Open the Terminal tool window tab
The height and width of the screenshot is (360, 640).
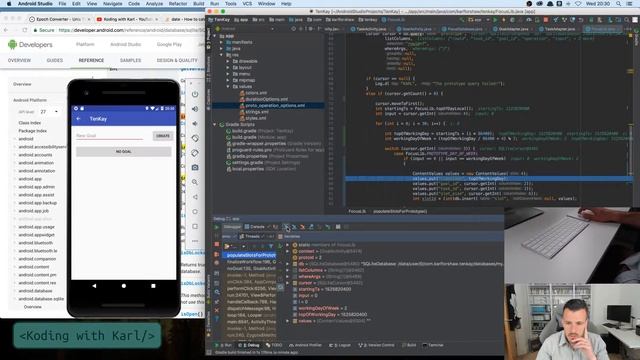click(433, 345)
